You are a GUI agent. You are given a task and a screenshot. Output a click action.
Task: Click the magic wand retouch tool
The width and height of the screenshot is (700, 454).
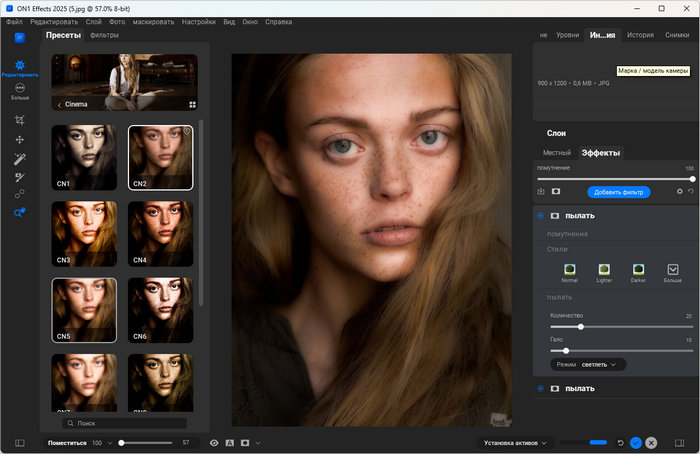pos(19,158)
